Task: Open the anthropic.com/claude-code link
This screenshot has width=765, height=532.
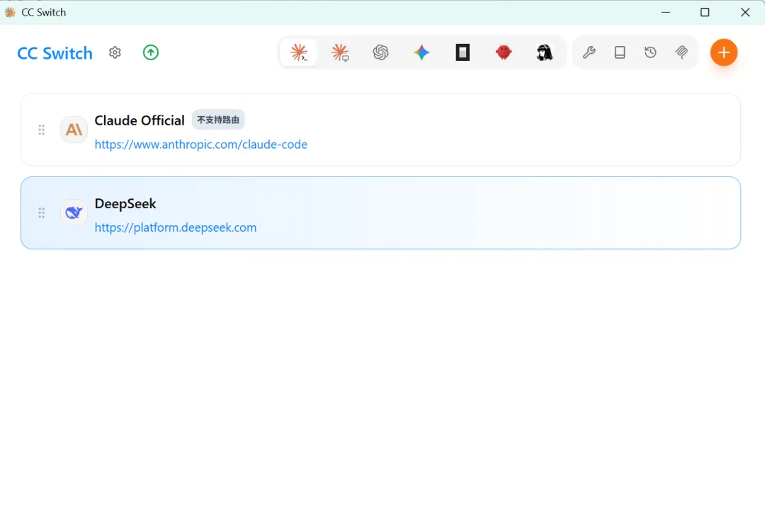Action: 201,145
